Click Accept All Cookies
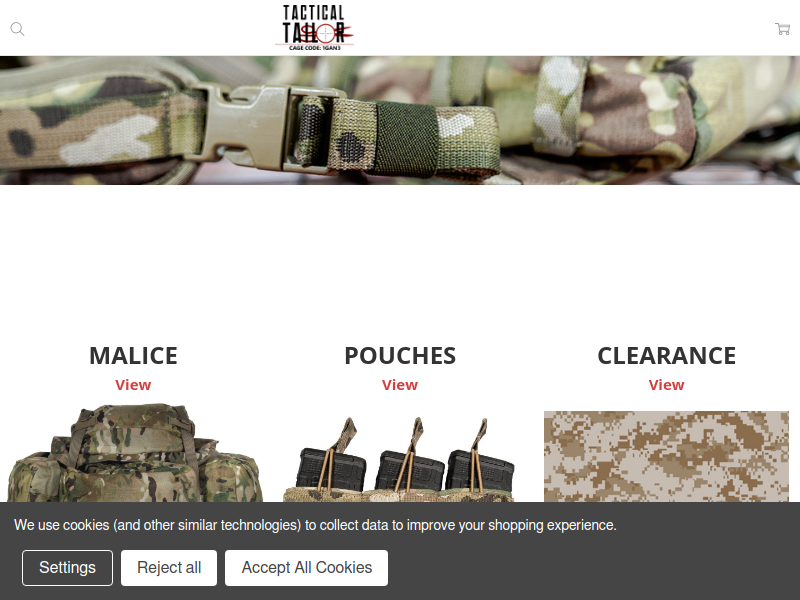Image resolution: width=800 pixels, height=600 pixels. click(x=307, y=568)
